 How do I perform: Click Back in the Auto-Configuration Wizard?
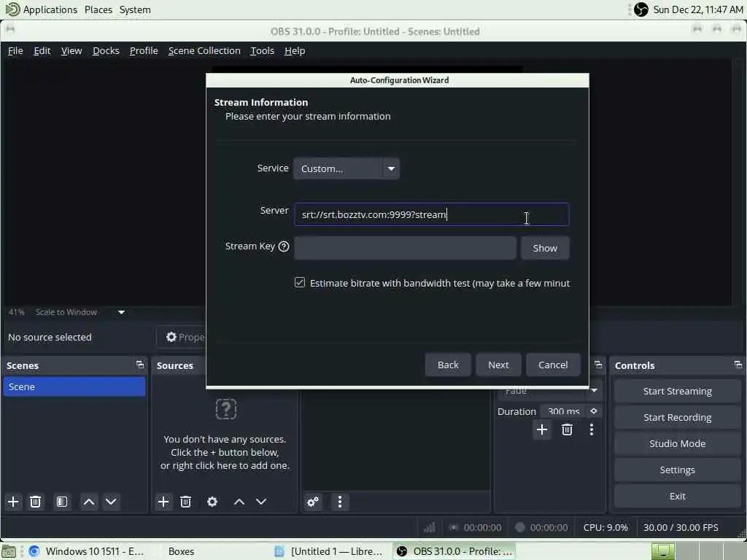pyautogui.click(x=448, y=365)
